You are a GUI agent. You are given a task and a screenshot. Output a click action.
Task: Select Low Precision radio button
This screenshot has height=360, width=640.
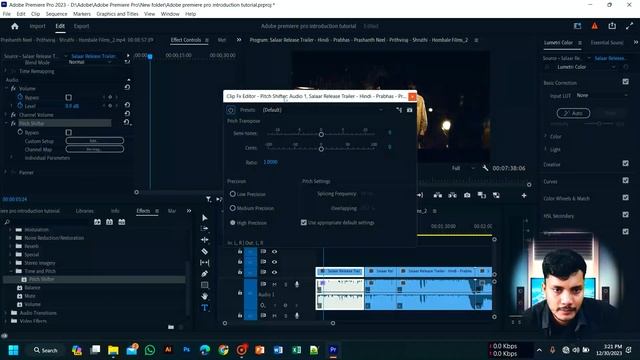pyautogui.click(x=233, y=194)
